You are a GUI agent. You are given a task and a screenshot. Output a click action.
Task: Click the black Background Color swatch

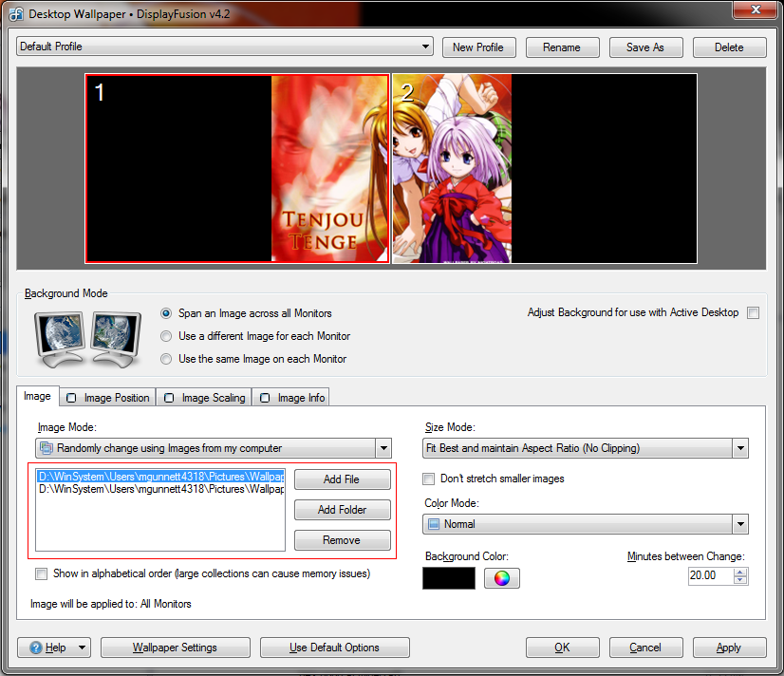tap(449, 578)
